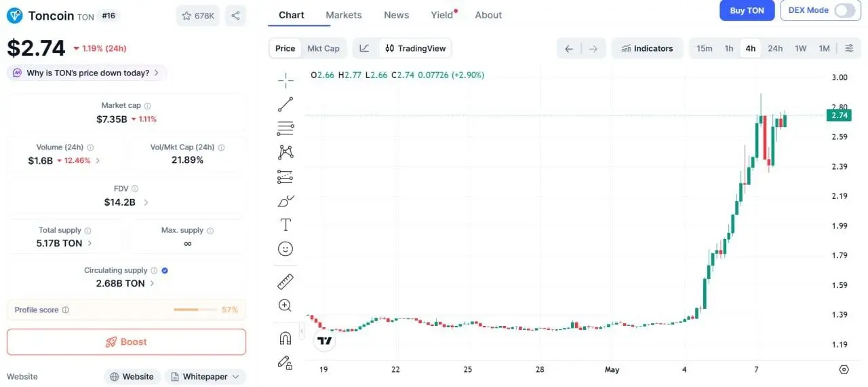Open the News tab
This screenshot has width=868, height=387.
coord(396,15)
